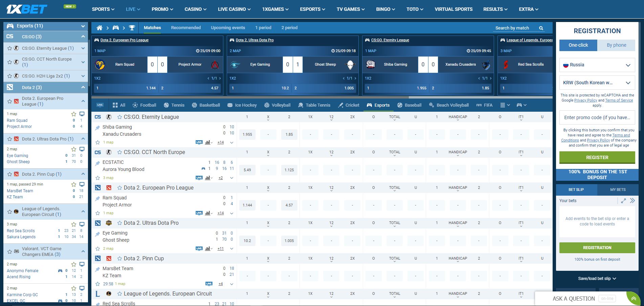Expand more markets for Shiba Gaming match
The width and height of the screenshot is (644, 306).
[231, 143]
